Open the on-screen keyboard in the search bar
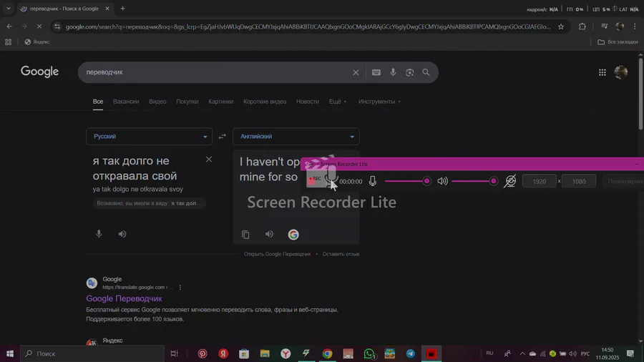This screenshot has width=644, height=362. coord(376,73)
